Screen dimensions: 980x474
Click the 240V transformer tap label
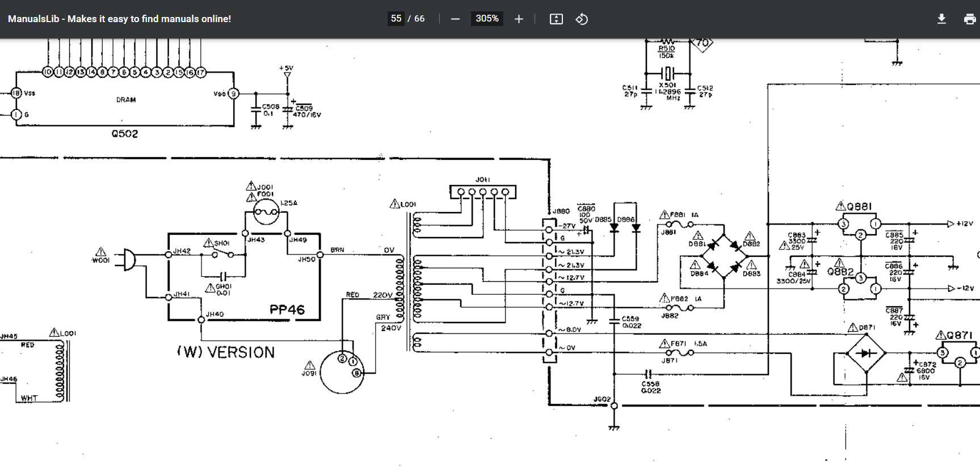391,328
